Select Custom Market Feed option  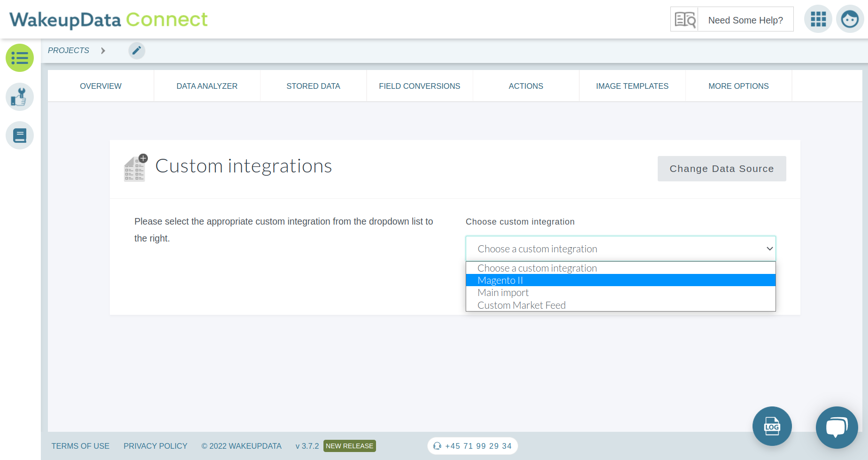point(621,305)
